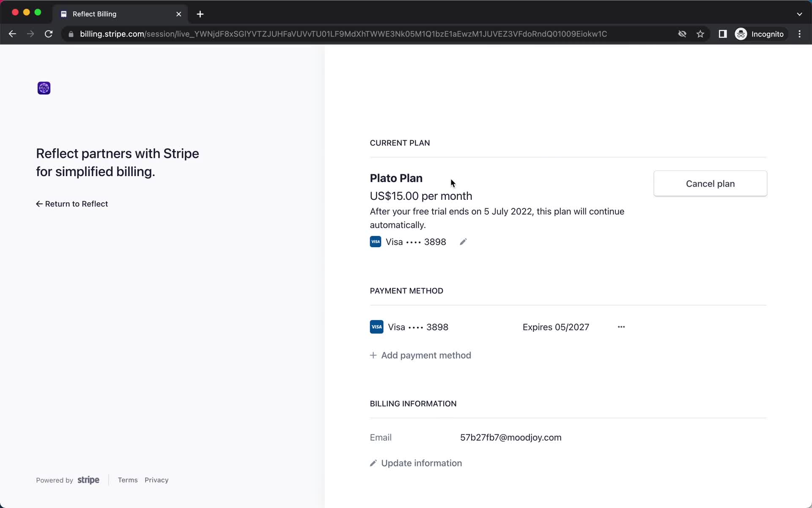Edit plan payment card with pencil icon
The width and height of the screenshot is (812, 508).
pyautogui.click(x=463, y=242)
